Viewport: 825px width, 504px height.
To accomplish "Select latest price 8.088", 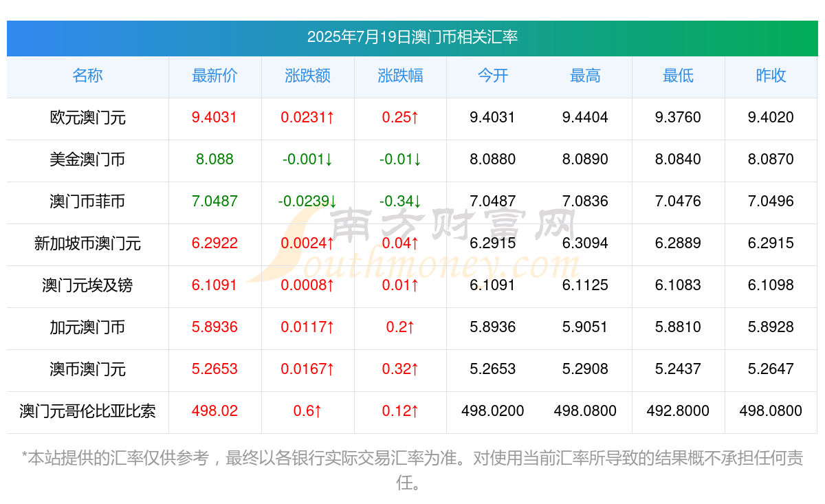I will [x=215, y=160].
